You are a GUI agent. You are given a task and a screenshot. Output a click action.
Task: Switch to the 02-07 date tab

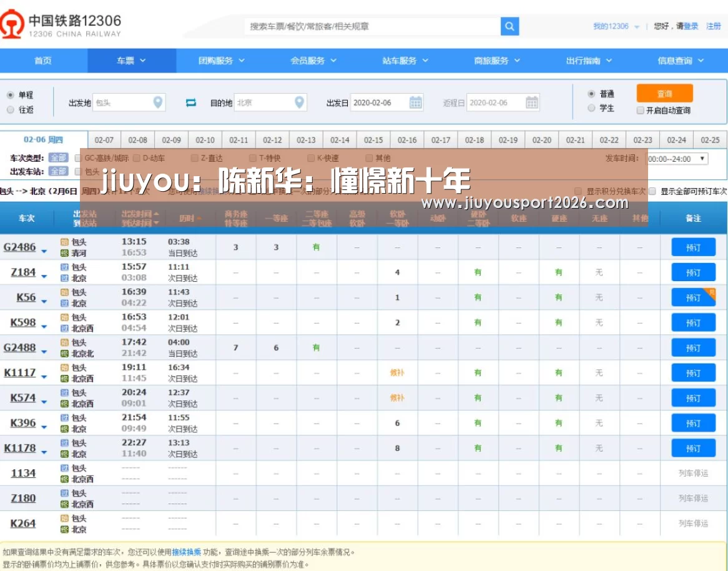coord(104,140)
